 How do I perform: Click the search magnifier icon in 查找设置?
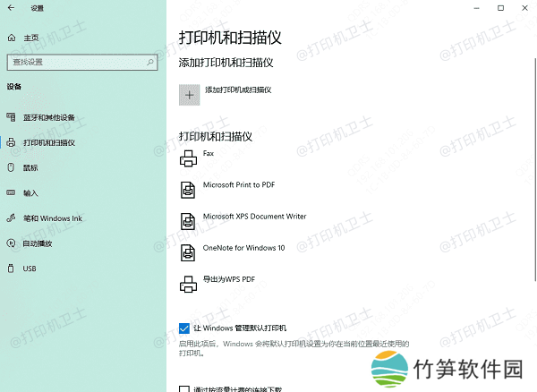[150, 62]
